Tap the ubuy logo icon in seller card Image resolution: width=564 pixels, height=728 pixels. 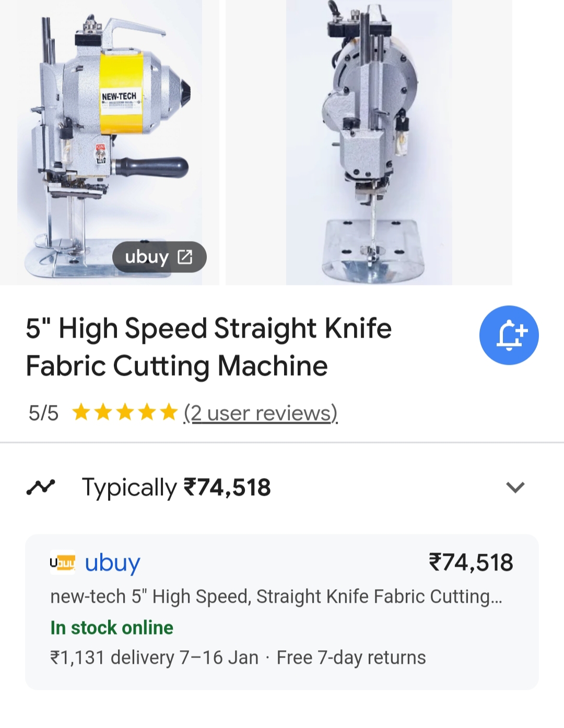click(63, 563)
